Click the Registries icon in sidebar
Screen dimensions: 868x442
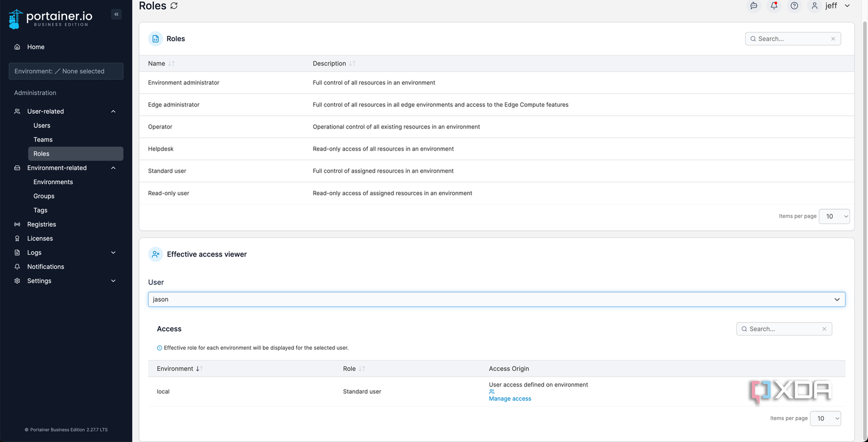pyautogui.click(x=17, y=224)
